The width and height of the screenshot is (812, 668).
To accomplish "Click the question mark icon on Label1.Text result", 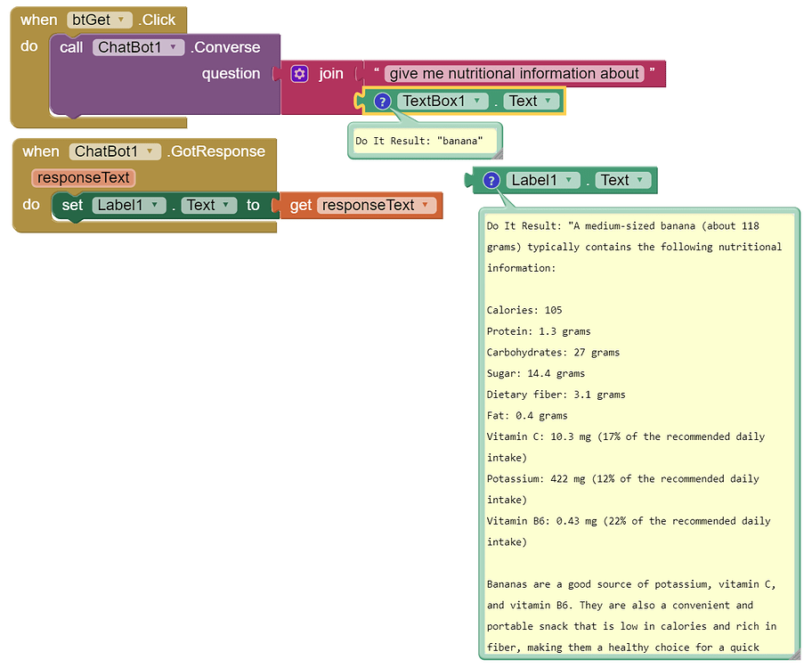I will pyautogui.click(x=491, y=180).
